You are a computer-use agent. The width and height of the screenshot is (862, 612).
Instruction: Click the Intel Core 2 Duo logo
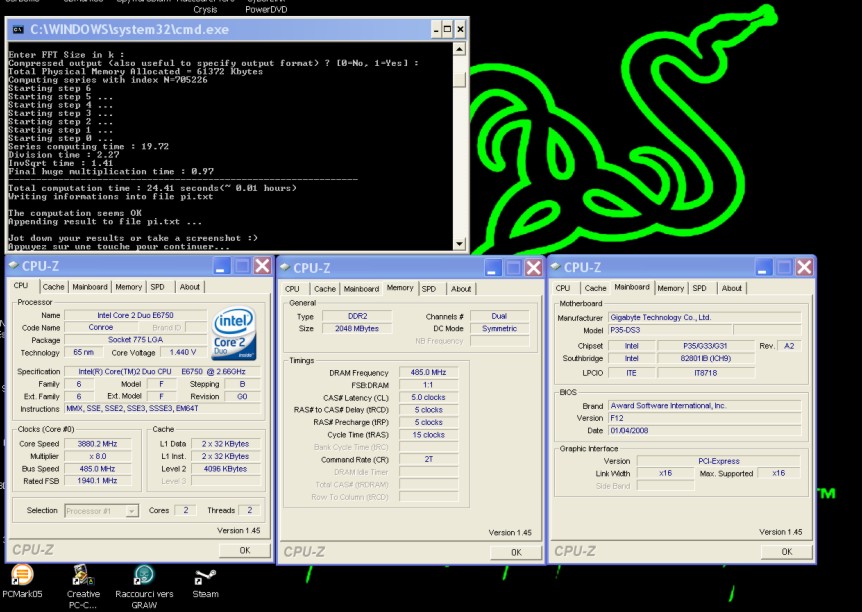[234, 333]
